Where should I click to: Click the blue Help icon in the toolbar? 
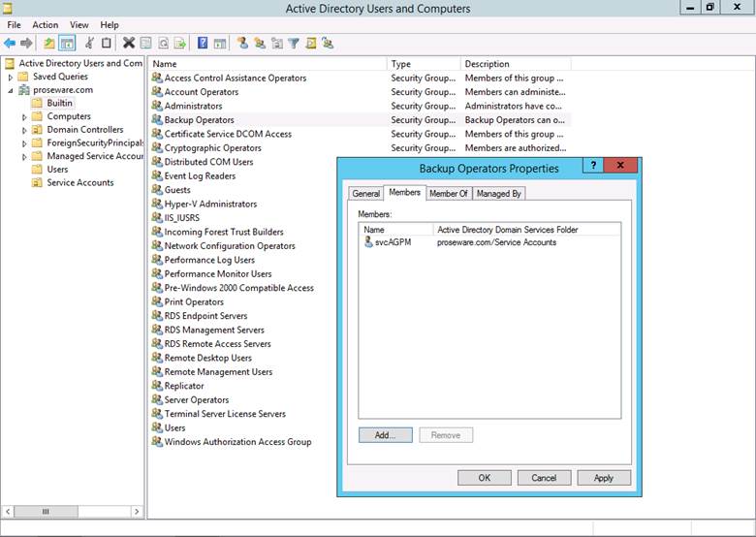[x=203, y=43]
